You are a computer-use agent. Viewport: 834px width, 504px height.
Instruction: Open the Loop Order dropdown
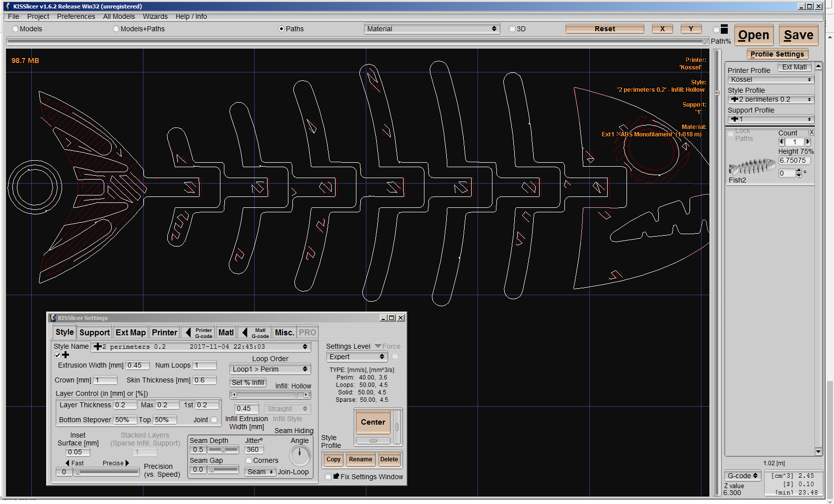point(270,369)
